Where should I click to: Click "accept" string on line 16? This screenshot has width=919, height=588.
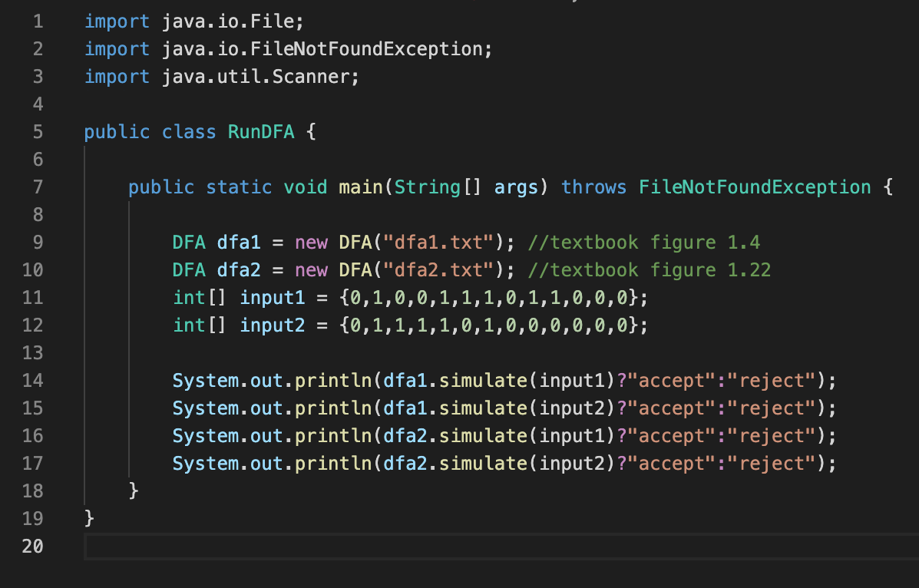click(x=672, y=435)
